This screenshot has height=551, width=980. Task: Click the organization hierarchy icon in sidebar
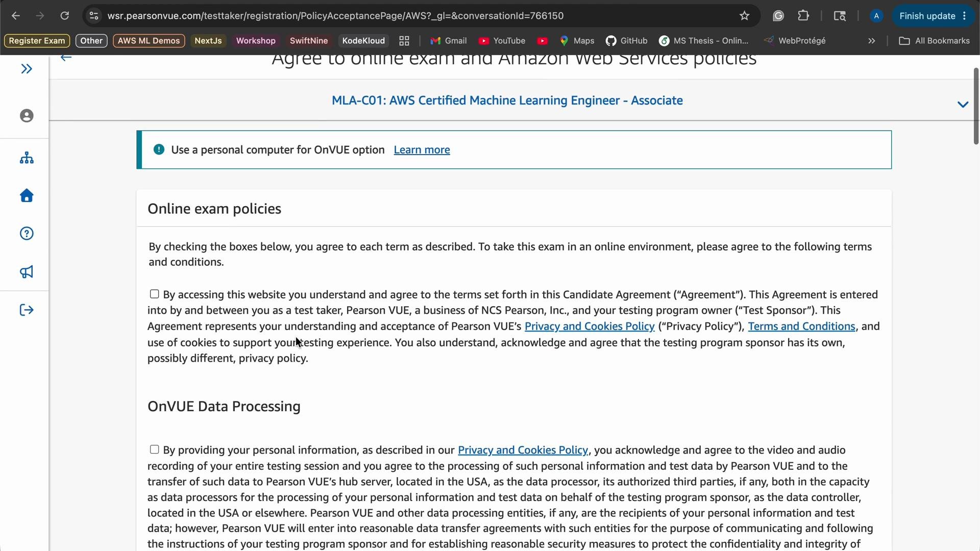click(27, 158)
